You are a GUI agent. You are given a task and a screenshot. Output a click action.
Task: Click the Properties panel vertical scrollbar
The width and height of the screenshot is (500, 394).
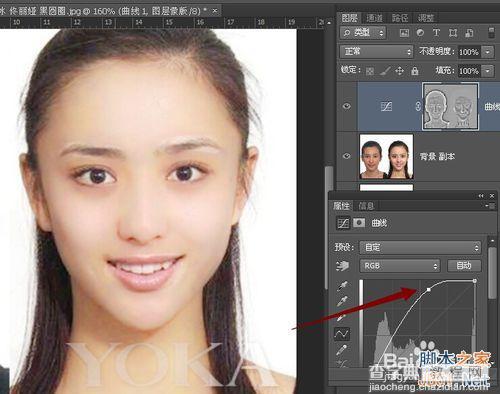(x=492, y=273)
